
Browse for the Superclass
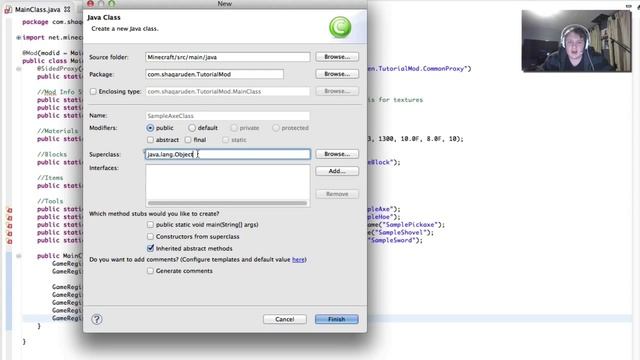(x=337, y=154)
